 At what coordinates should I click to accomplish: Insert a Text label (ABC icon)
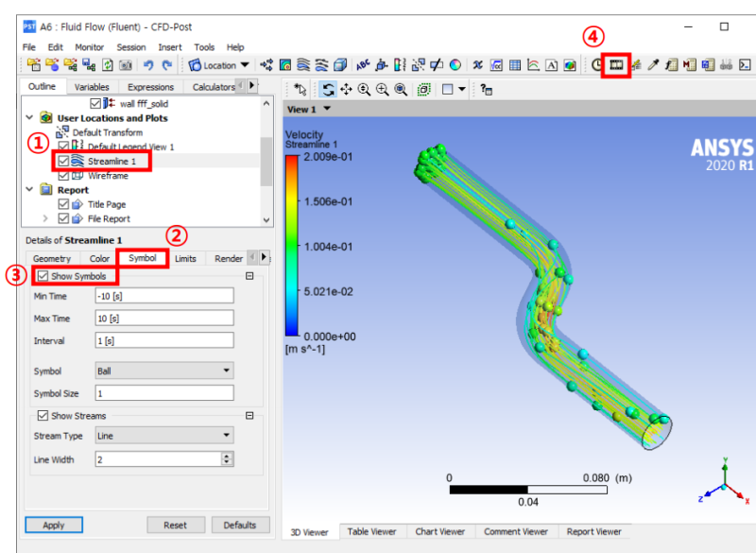click(x=363, y=64)
